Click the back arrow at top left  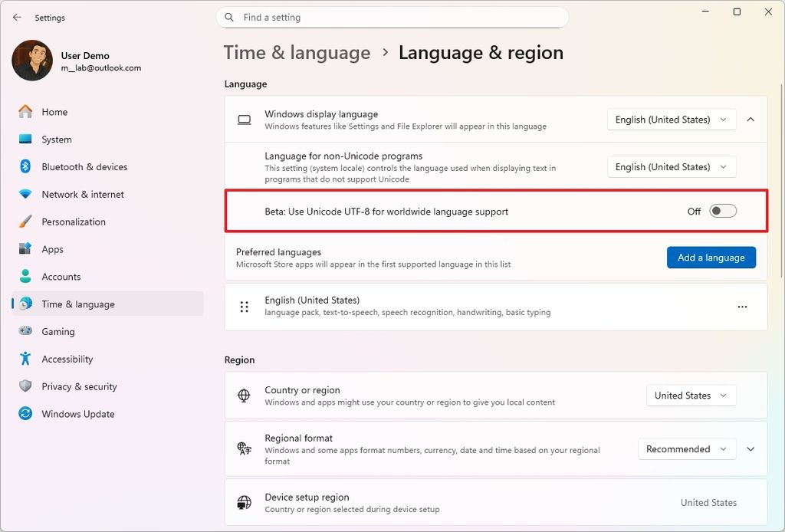point(17,17)
